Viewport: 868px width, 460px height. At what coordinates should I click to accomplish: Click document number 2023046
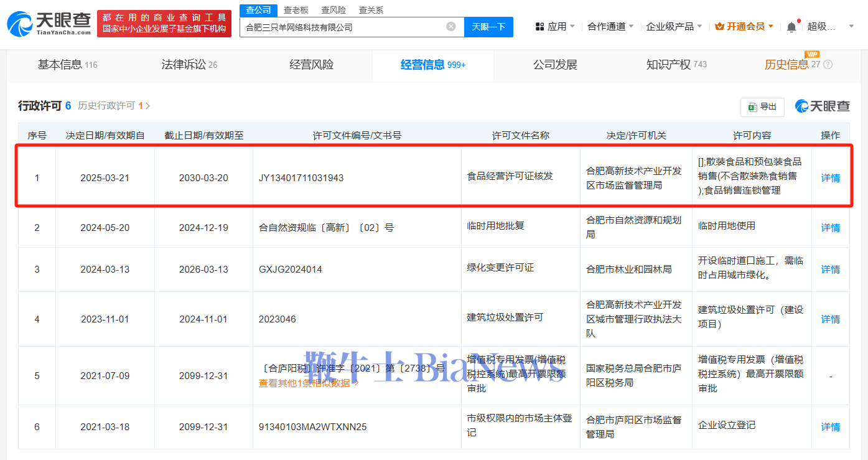(278, 319)
